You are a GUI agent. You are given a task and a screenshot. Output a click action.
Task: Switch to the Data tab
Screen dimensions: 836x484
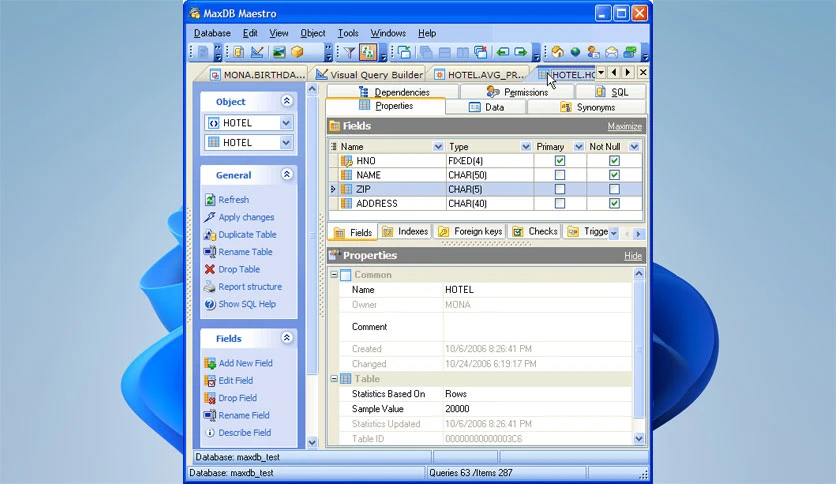[486, 107]
